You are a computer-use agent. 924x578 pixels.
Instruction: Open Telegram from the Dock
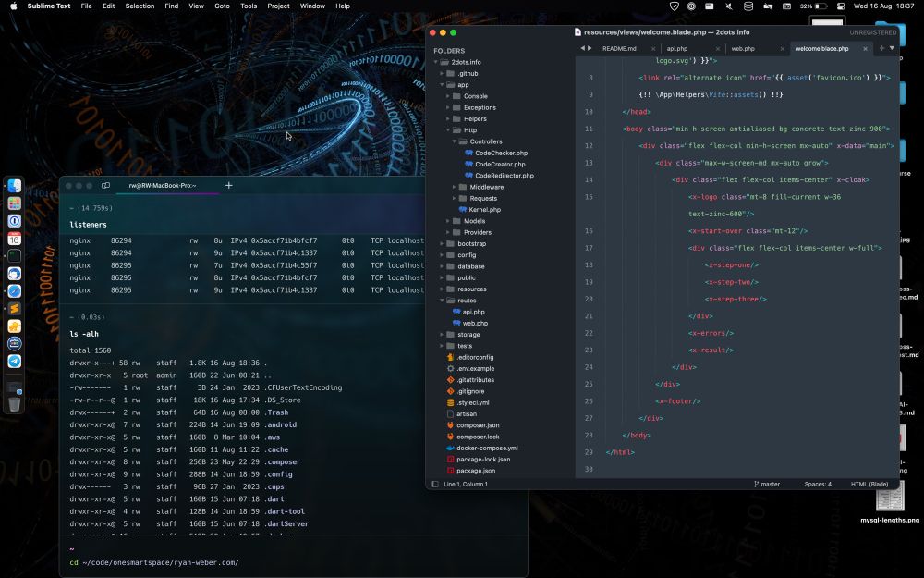[x=15, y=361]
